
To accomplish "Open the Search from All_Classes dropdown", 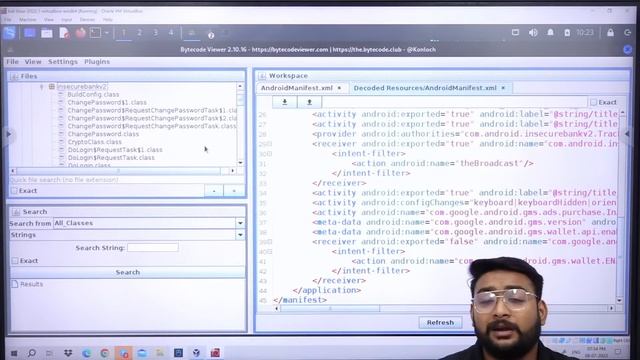I will point(240,223).
